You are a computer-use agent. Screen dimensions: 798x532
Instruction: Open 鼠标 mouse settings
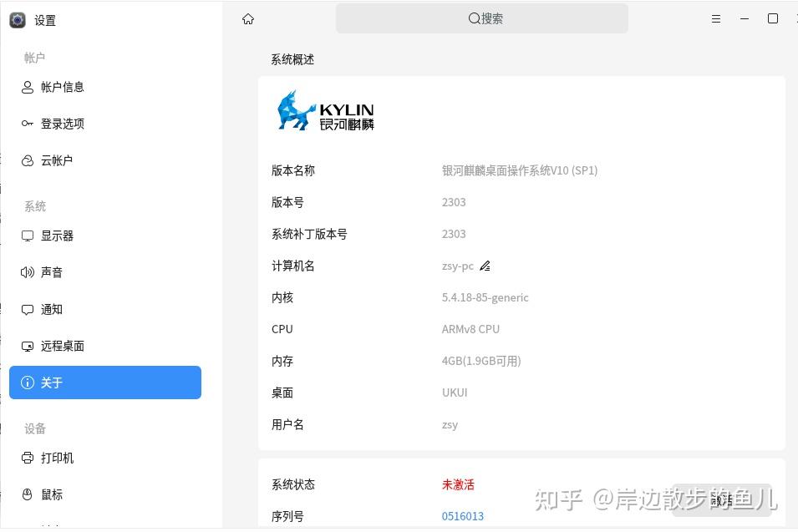click(x=51, y=494)
